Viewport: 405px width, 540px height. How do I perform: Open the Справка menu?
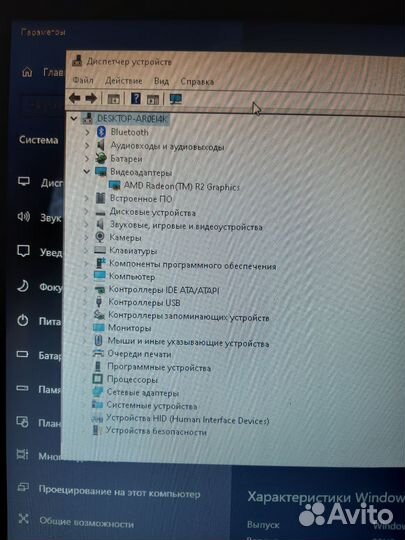tap(197, 82)
